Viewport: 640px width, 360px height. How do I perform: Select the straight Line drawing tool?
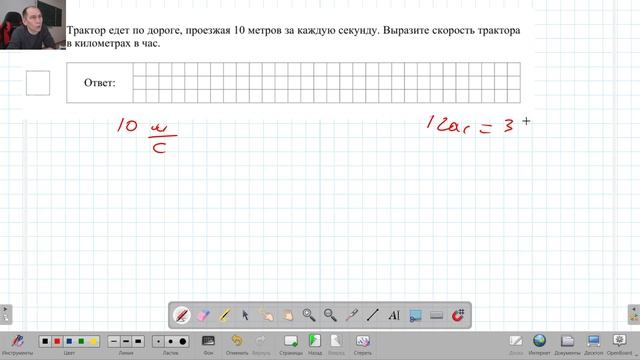373,315
